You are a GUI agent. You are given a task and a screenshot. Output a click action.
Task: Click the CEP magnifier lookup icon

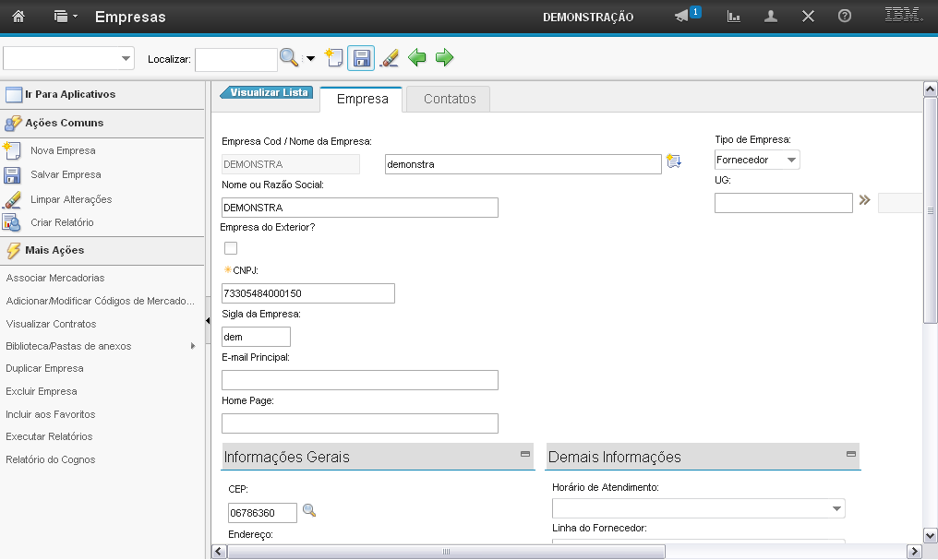coord(309,511)
